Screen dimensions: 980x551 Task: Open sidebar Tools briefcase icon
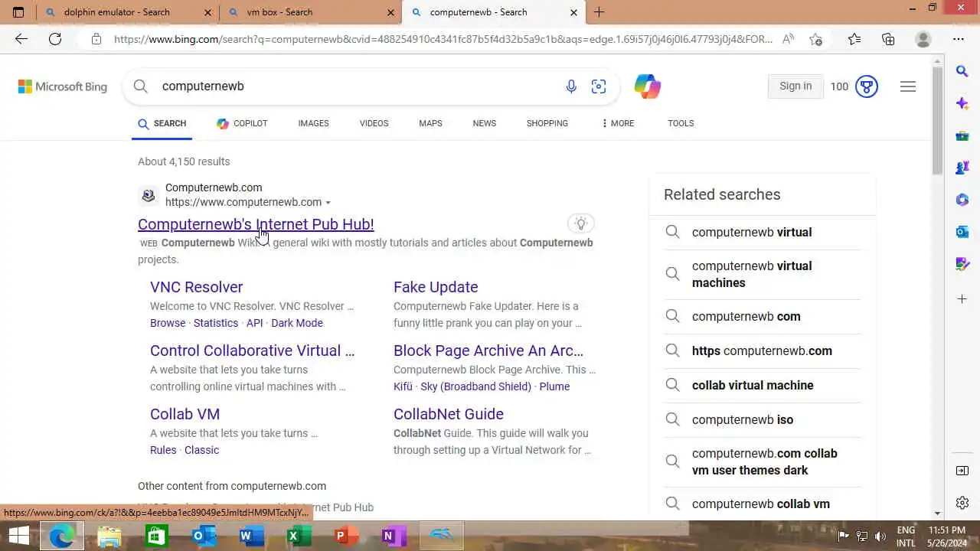click(962, 135)
